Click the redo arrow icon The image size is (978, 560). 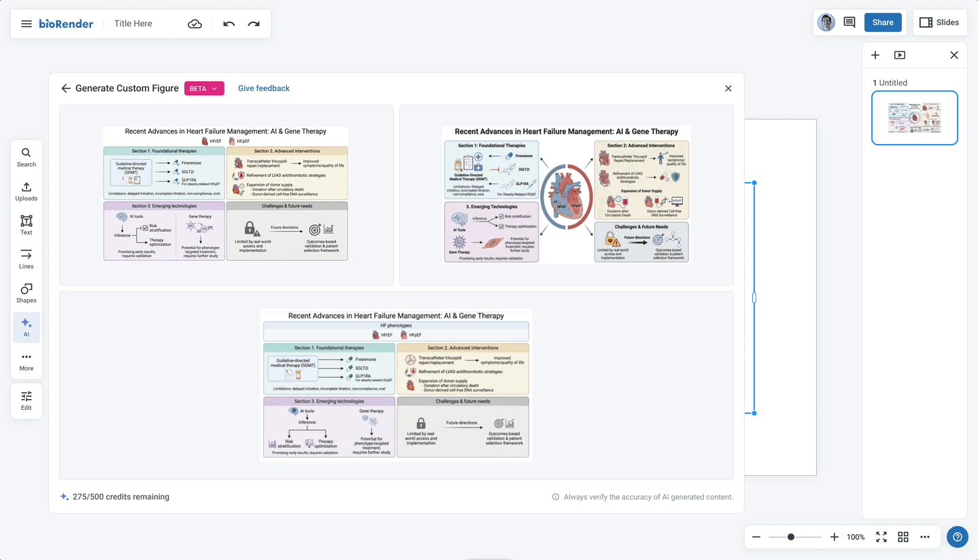click(254, 24)
